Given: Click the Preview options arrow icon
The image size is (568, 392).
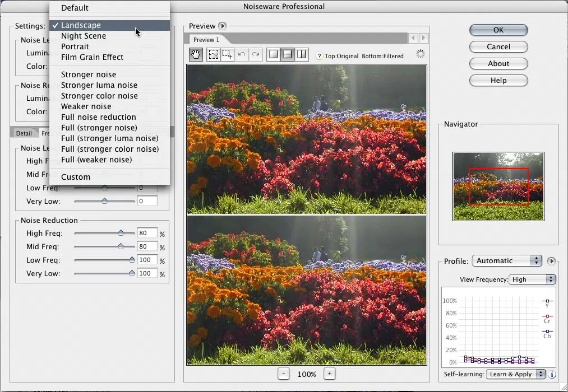Looking at the screenshot, I should (222, 26).
